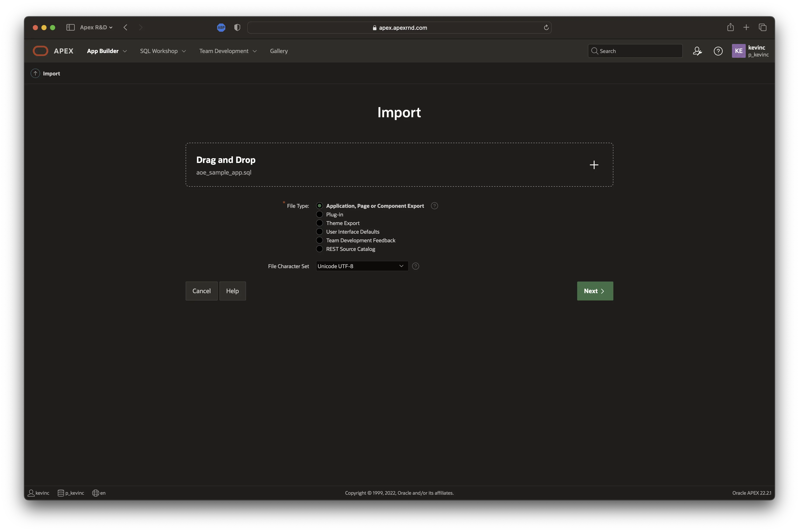Select the Plug-in file type
Image resolution: width=799 pixels, height=532 pixels.
tap(319, 214)
